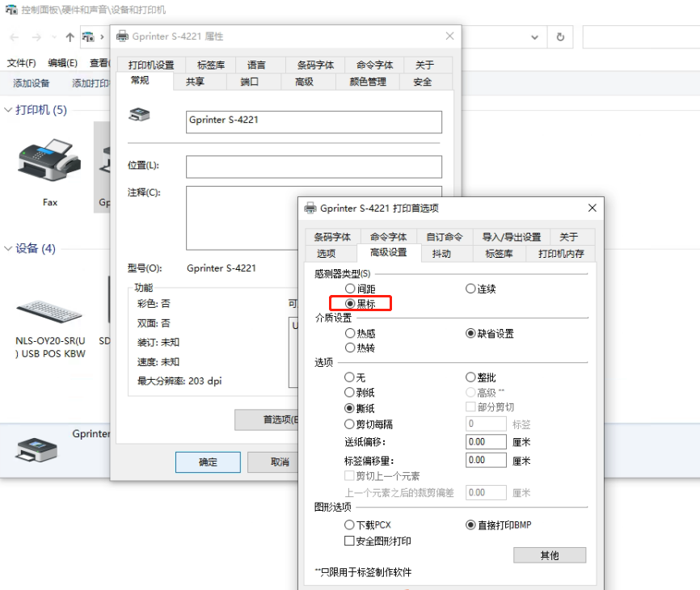Open 颜色管理 tab in properties dialog
Viewport: 700px width, 590px height.
click(x=368, y=82)
